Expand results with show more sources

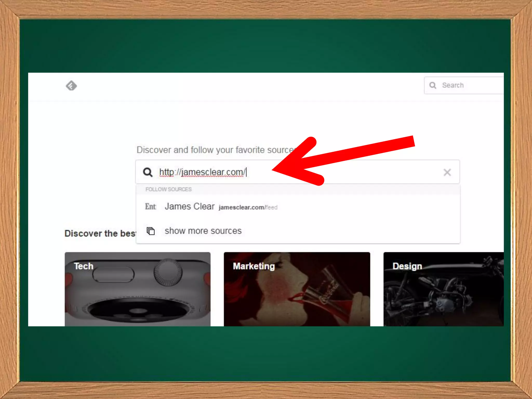pos(203,231)
